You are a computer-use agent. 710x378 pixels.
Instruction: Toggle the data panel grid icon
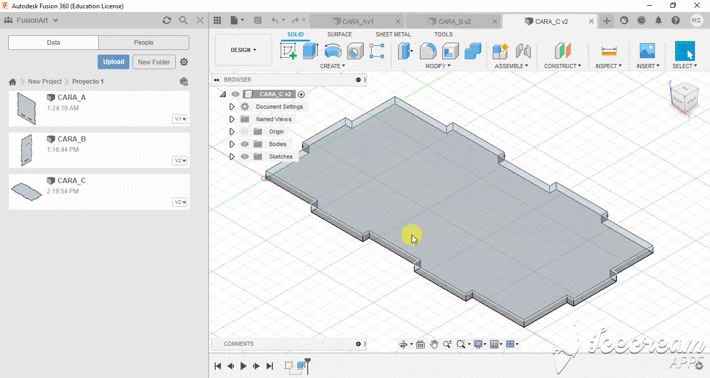[217, 20]
